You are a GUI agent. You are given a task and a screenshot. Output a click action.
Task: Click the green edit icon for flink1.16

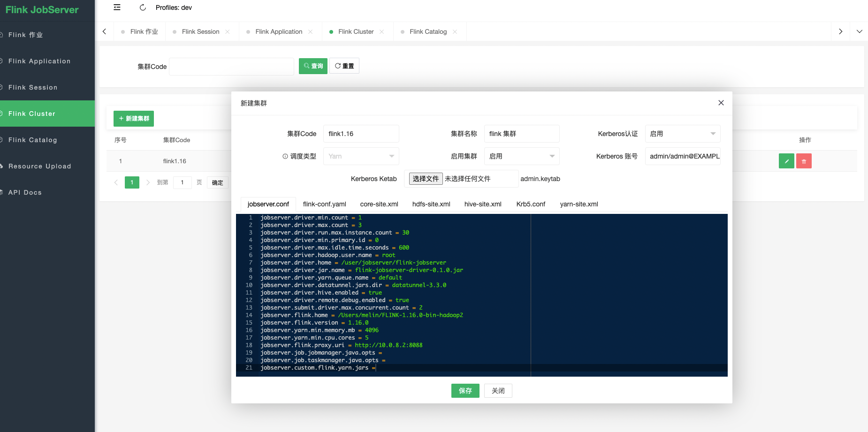point(786,161)
